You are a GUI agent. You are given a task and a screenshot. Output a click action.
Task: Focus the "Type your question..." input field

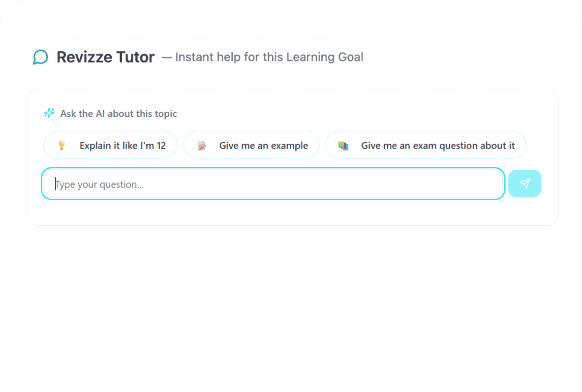point(273,184)
